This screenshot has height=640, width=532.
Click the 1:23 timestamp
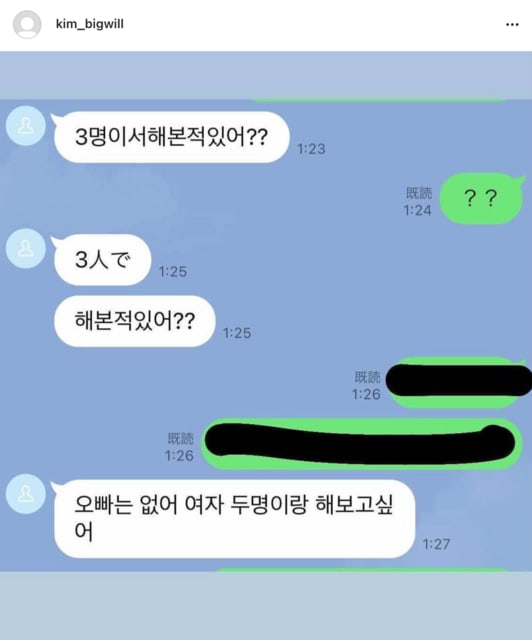(x=311, y=149)
